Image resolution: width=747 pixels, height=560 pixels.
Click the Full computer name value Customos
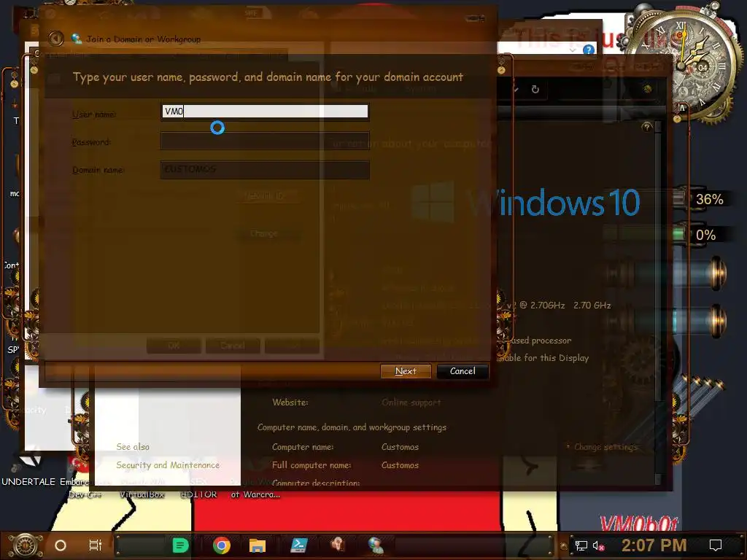400,464
